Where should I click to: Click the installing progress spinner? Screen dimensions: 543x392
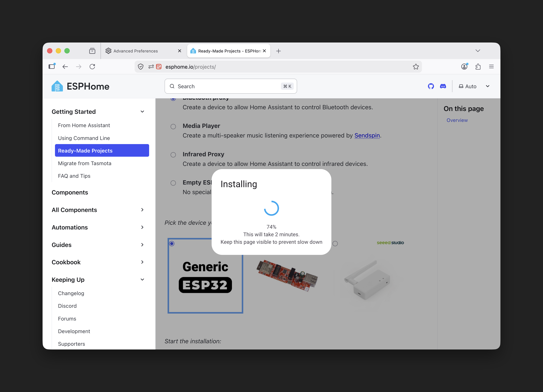271,208
